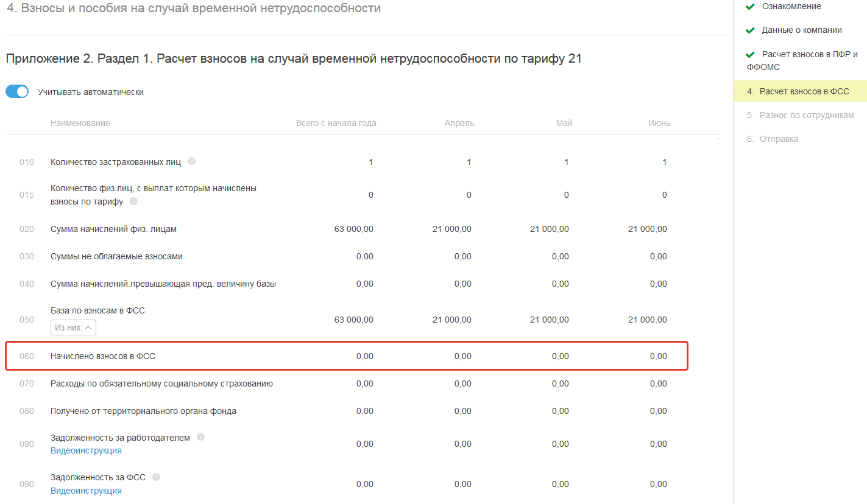Click the Приложение 2. Раздел 1 heading
The width and height of the screenshot is (867, 504).
pyautogui.click(x=294, y=59)
